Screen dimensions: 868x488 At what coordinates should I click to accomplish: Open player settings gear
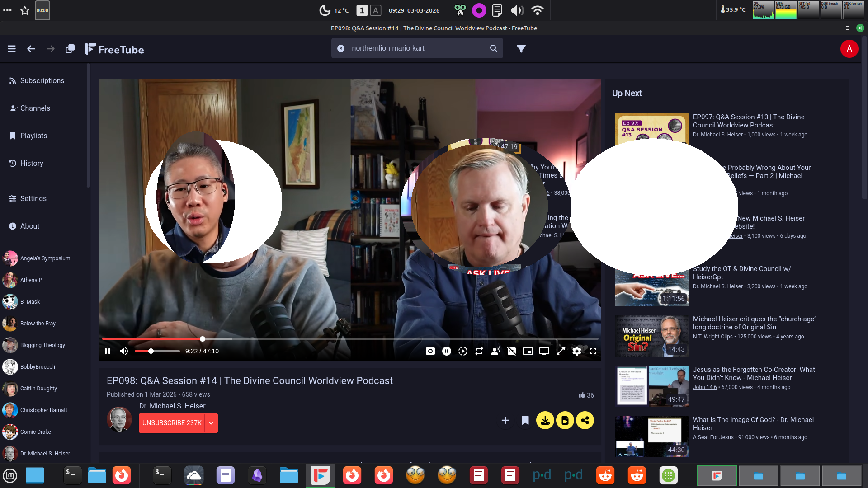click(x=577, y=351)
